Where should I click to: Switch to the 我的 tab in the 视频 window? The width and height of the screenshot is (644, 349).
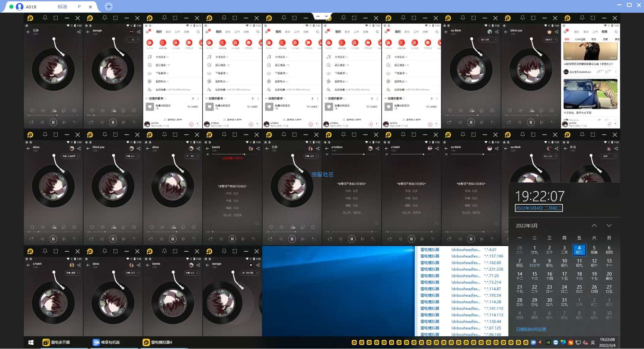(x=576, y=32)
